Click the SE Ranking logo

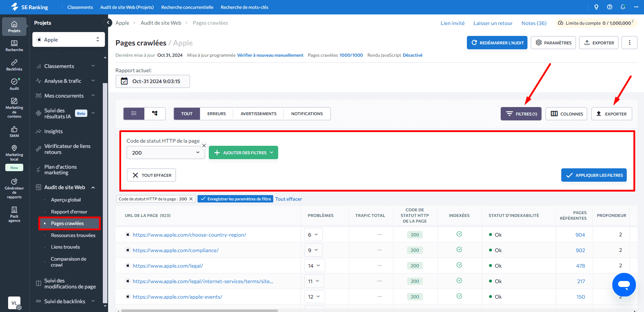(29, 7)
